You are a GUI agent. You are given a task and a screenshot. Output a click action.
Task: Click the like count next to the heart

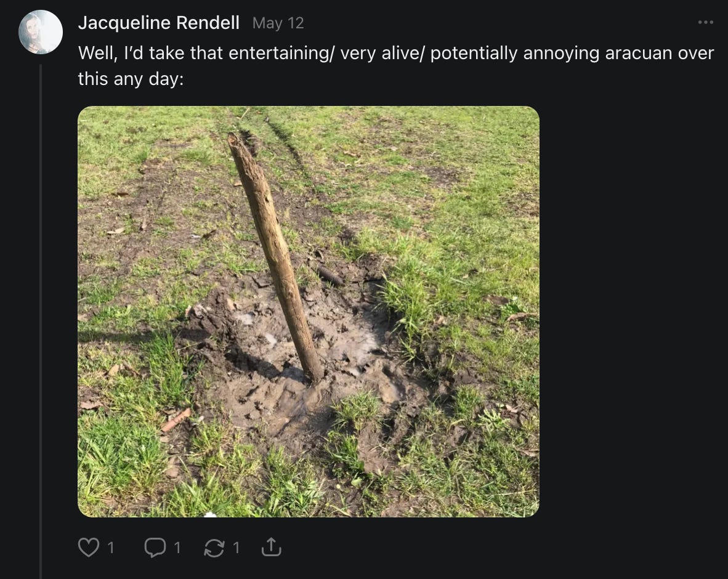tap(110, 548)
